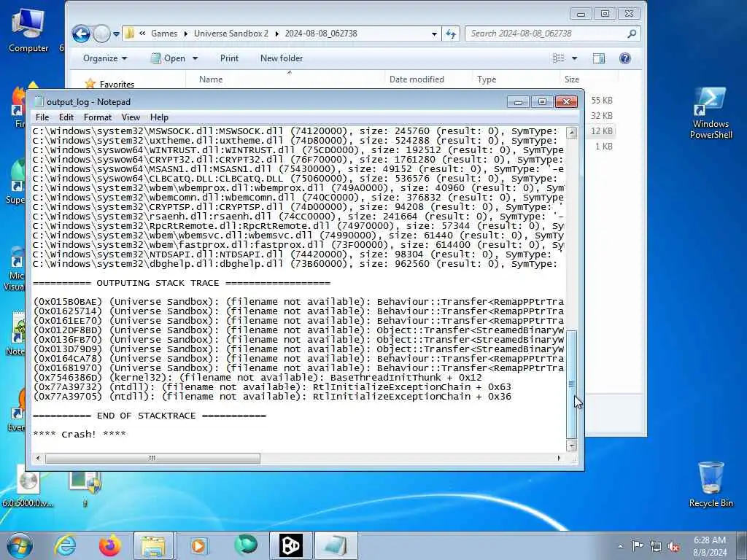Click the search magnifier icon
Image resolution: width=747 pixels, height=560 pixels.
point(632,34)
